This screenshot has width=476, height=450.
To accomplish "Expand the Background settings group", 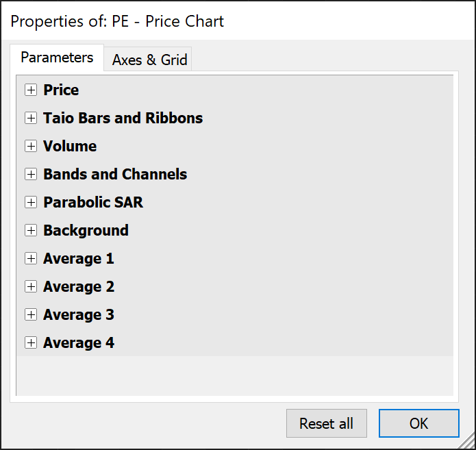I will tap(31, 230).
